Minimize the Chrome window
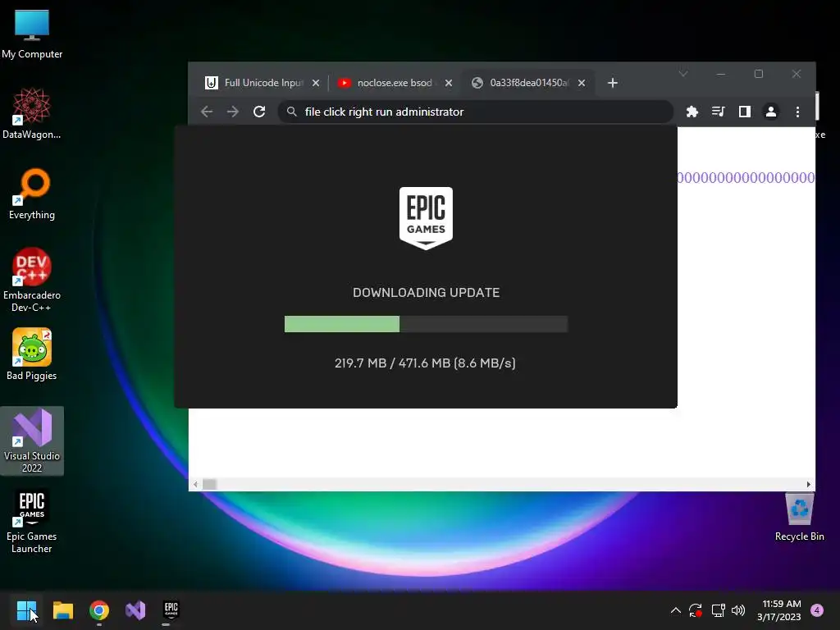This screenshot has height=630, width=840. point(721,74)
